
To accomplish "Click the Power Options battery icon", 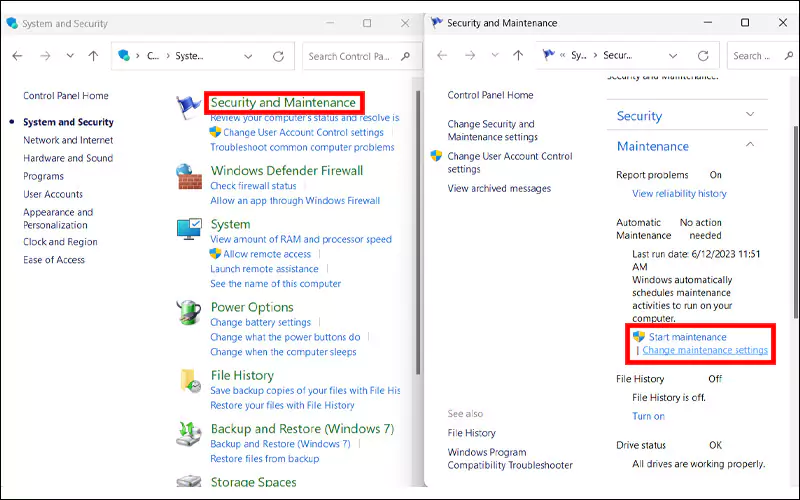I will [x=189, y=312].
